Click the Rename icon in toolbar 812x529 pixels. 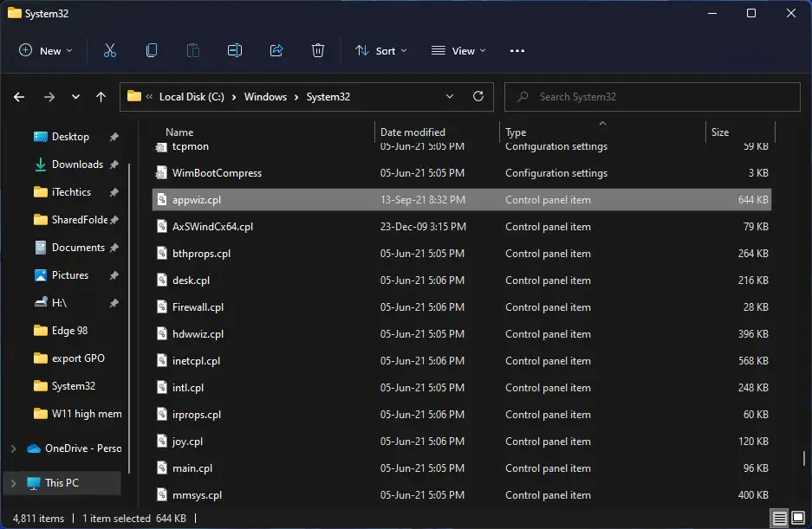point(235,51)
